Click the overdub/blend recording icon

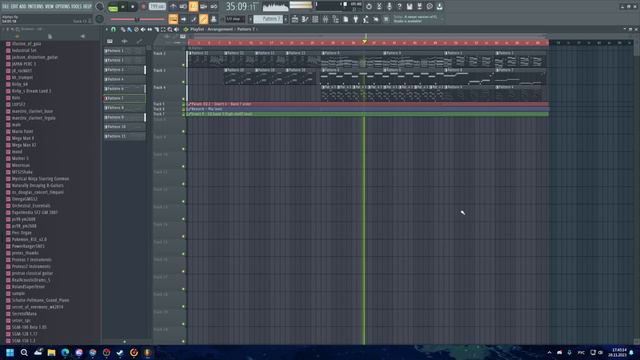click(203, 7)
